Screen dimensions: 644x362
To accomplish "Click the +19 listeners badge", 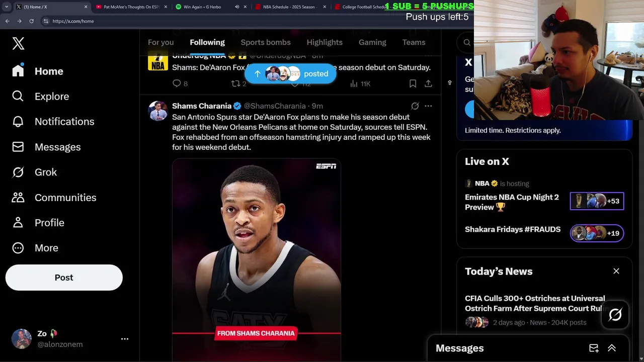I will point(597,233).
